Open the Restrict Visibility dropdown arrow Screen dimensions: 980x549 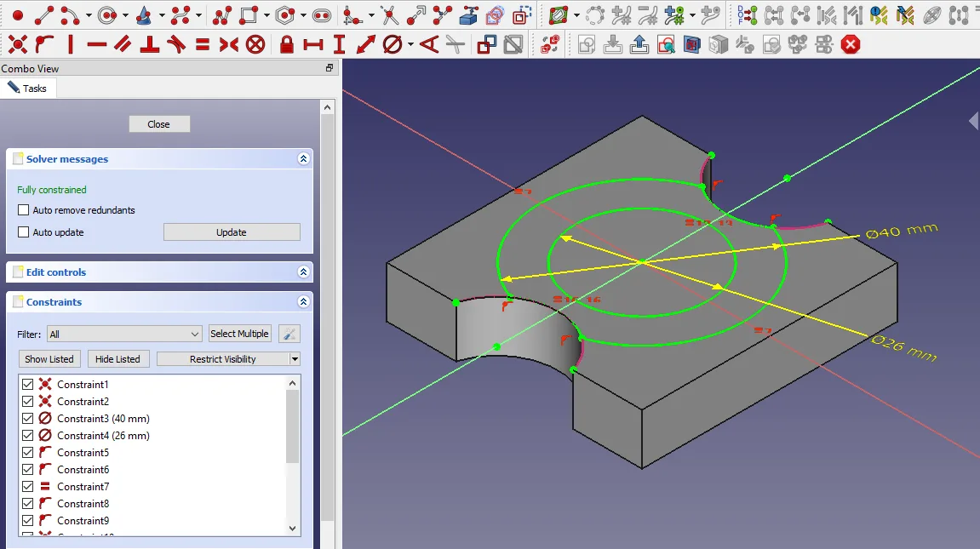tap(295, 359)
